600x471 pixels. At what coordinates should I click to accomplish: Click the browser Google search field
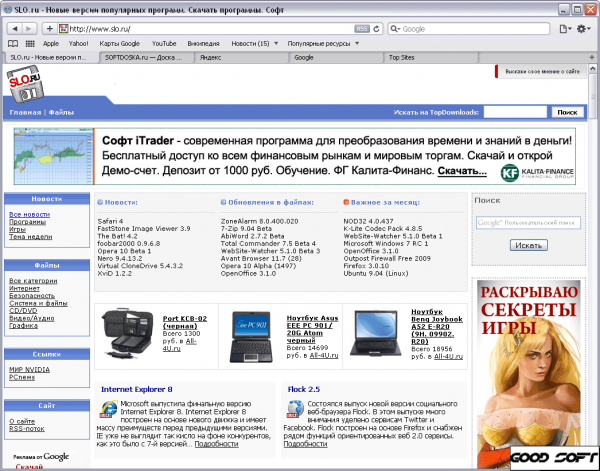pos(469,29)
